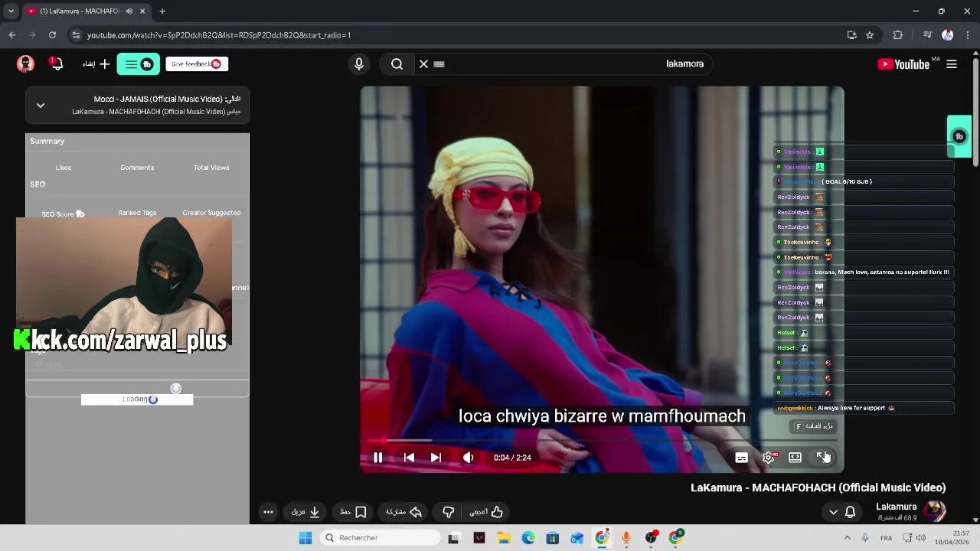
Task: Open Microsoft Edge from taskbar
Action: pos(528,538)
